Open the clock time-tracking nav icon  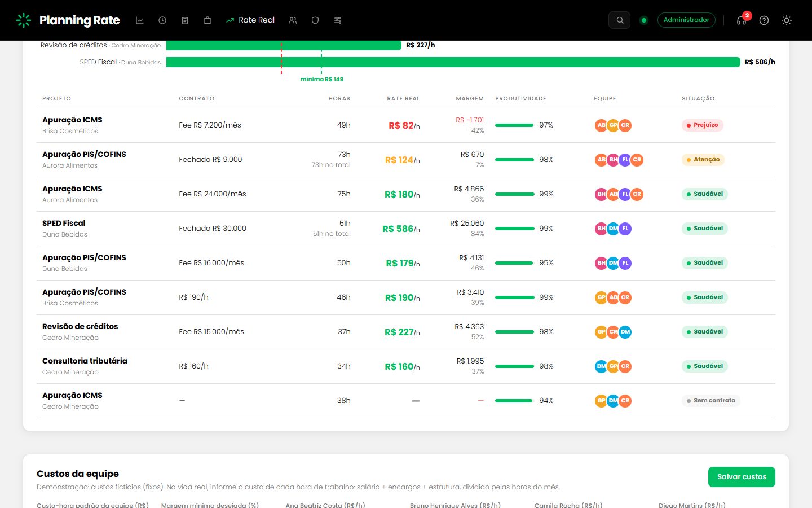pyautogui.click(x=162, y=20)
